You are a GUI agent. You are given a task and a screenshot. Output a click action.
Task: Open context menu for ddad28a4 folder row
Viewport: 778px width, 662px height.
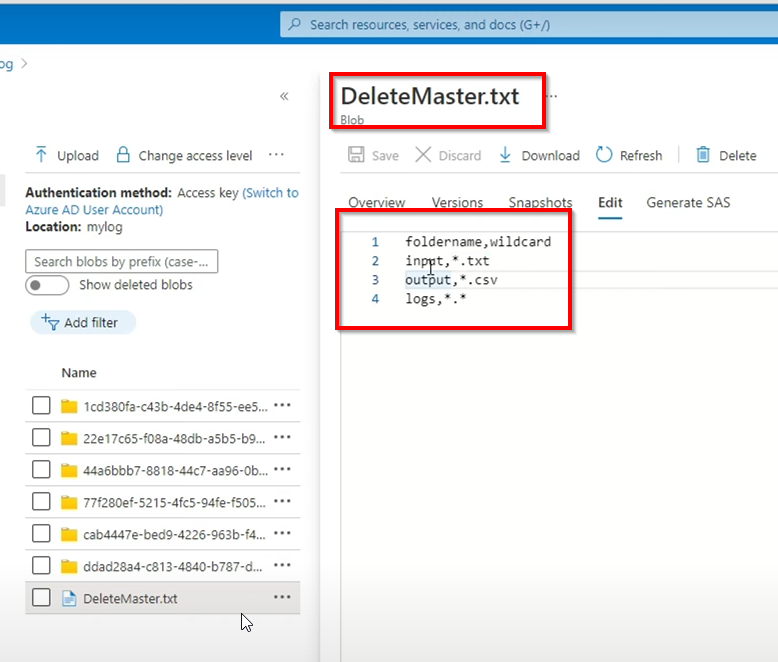(x=282, y=565)
